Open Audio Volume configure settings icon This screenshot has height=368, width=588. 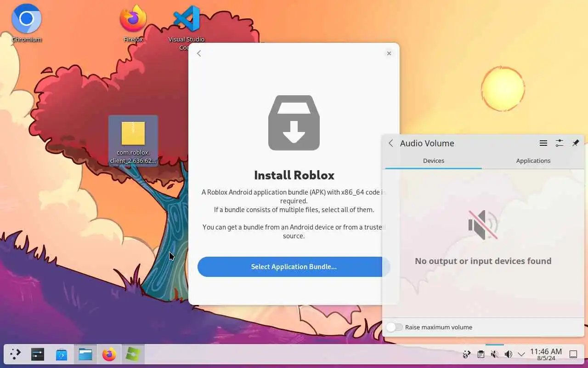click(560, 143)
